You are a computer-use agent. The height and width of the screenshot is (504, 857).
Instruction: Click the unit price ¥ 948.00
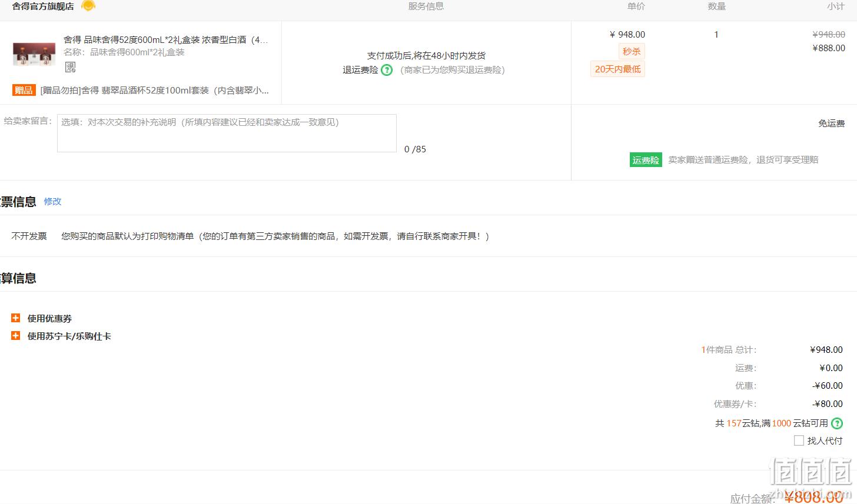[627, 35]
